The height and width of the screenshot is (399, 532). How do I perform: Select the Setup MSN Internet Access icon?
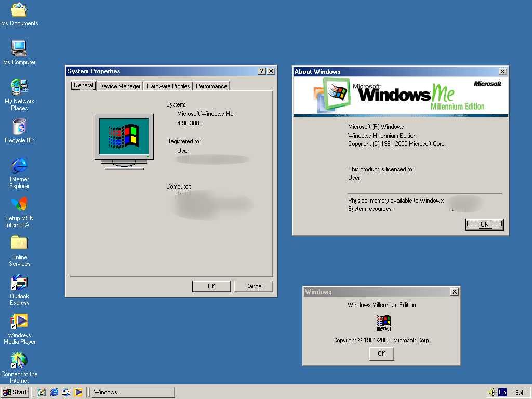click(x=19, y=212)
